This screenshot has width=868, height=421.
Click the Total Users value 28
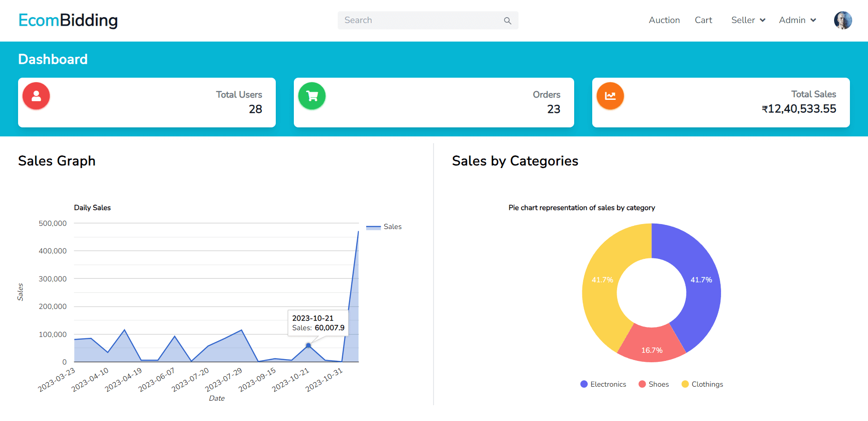(255, 109)
